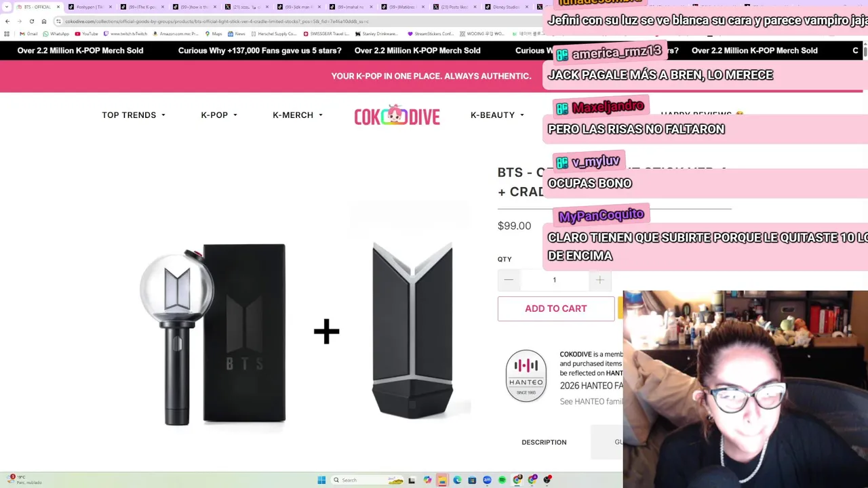The height and width of the screenshot is (488, 868).
Task: Open the DESCRIPTION product tab
Action: [x=544, y=442]
